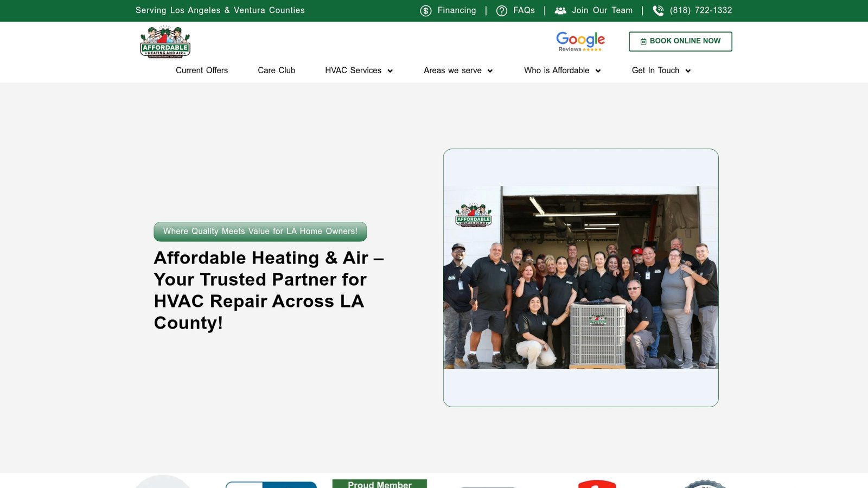Screen dimensions: 868x488
Task: Call the (818) 722-1332 phone link
Action: [701, 10]
